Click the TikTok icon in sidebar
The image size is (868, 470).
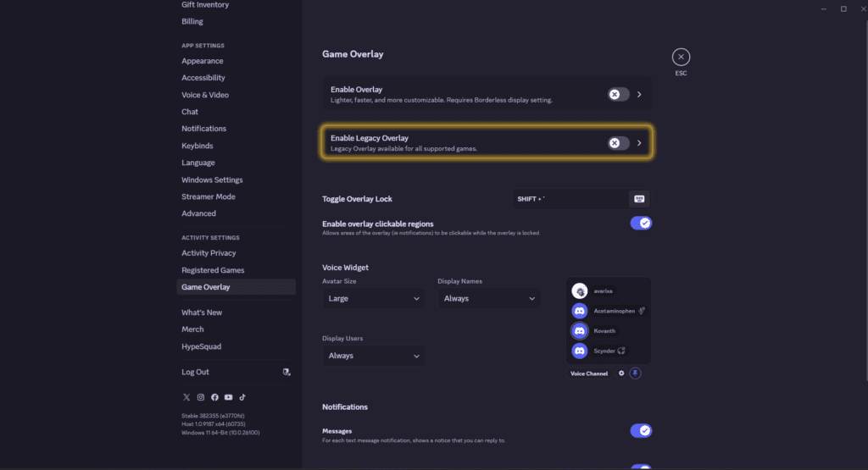click(x=242, y=397)
